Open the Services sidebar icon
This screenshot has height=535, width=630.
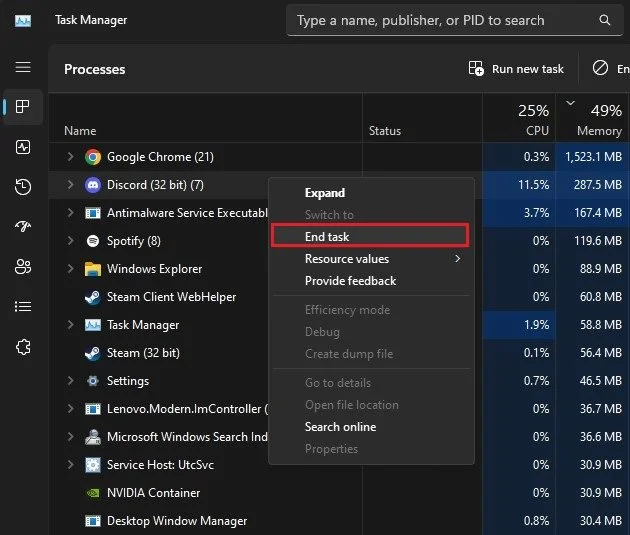23,347
